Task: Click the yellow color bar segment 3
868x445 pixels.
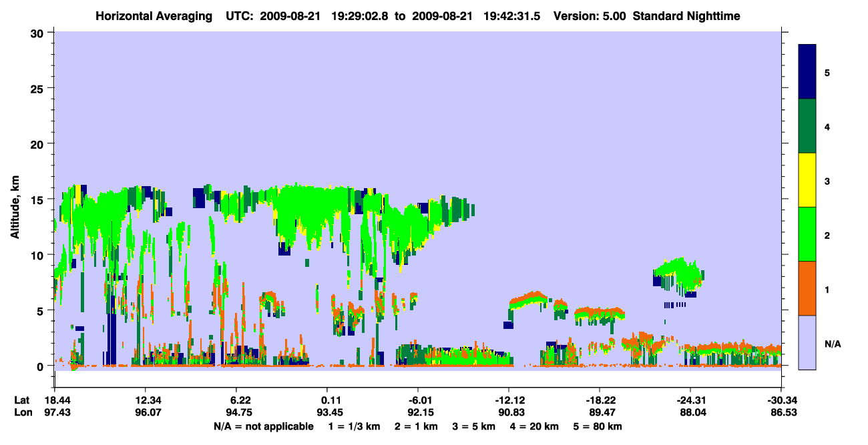Action: (807, 180)
